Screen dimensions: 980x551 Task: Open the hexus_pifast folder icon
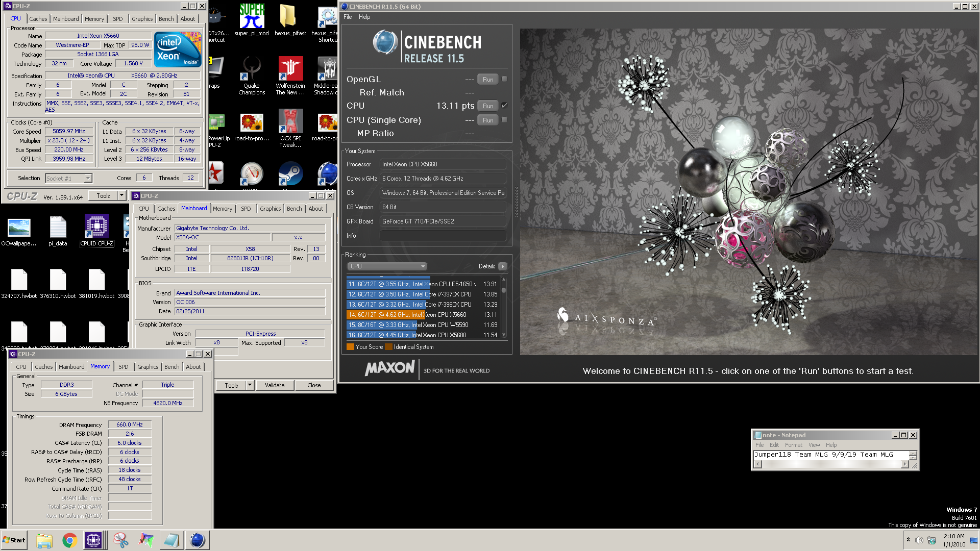point(290,20)
